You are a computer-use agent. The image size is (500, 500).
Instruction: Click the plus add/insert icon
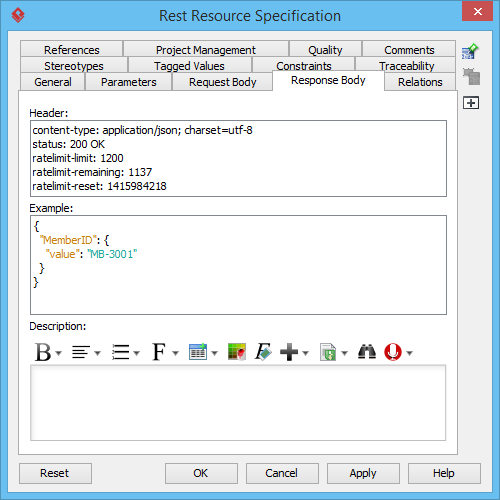[x=289, y=352]
